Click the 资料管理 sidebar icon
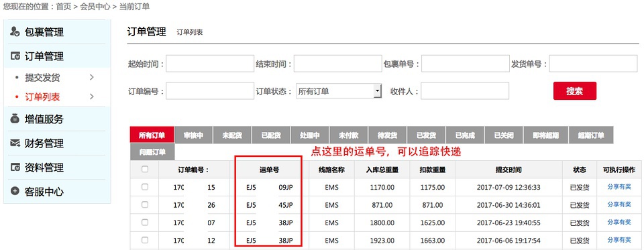The image size is (644, 250). [15, 168]
